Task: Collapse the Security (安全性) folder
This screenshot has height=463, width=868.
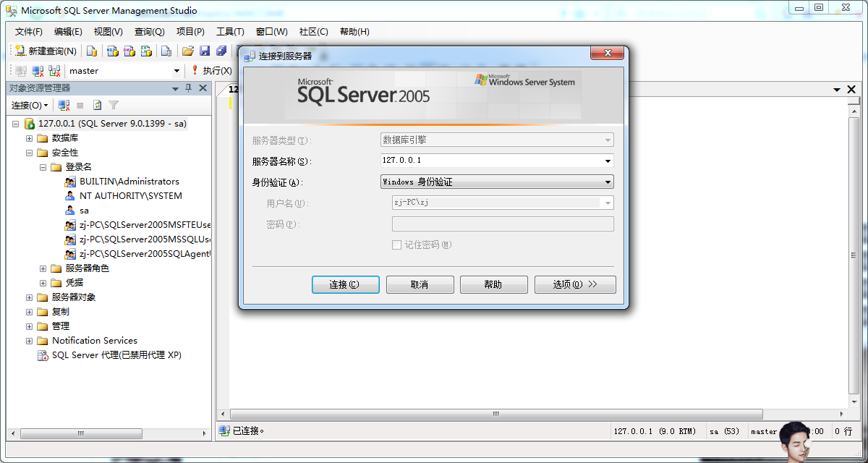Action: (30, 153)
